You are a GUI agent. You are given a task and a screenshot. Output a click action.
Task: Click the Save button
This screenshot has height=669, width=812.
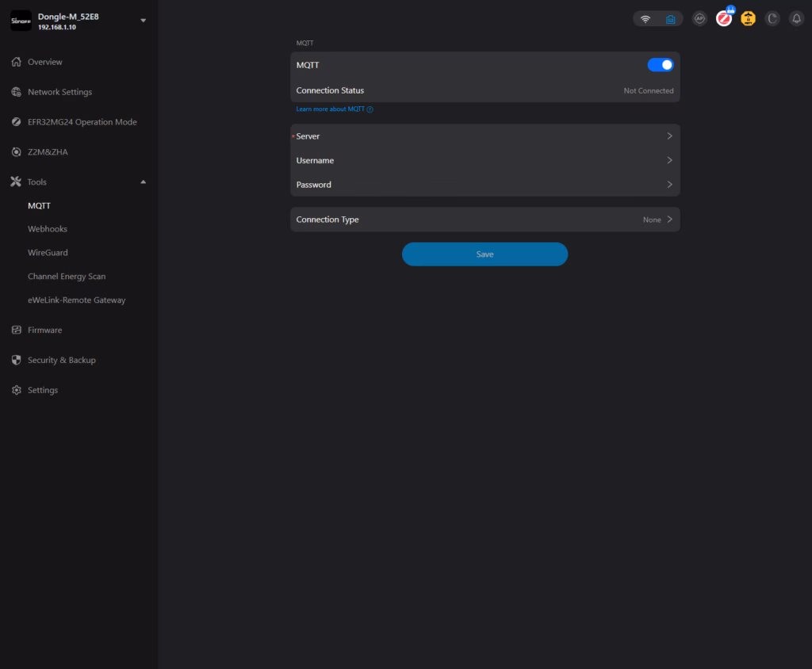coord(485,254)
